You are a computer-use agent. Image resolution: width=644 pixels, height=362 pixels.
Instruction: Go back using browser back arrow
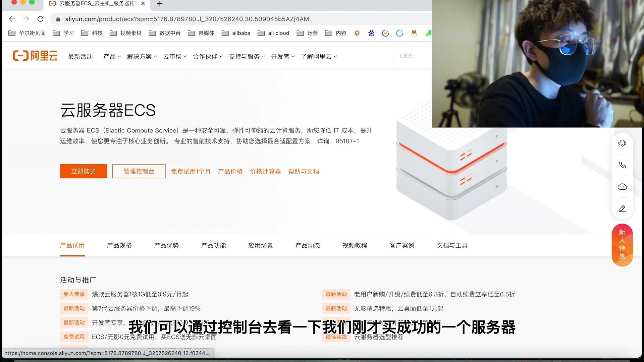tap(12, 19)
